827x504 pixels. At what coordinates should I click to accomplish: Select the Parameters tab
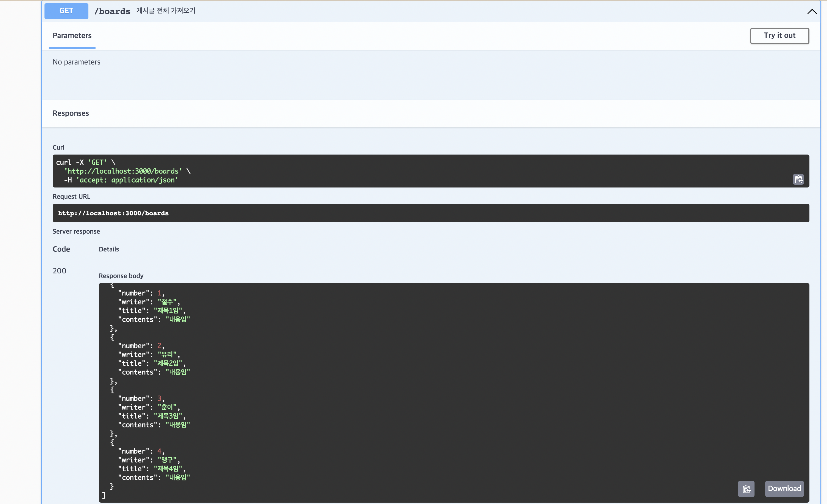point(72,36)
